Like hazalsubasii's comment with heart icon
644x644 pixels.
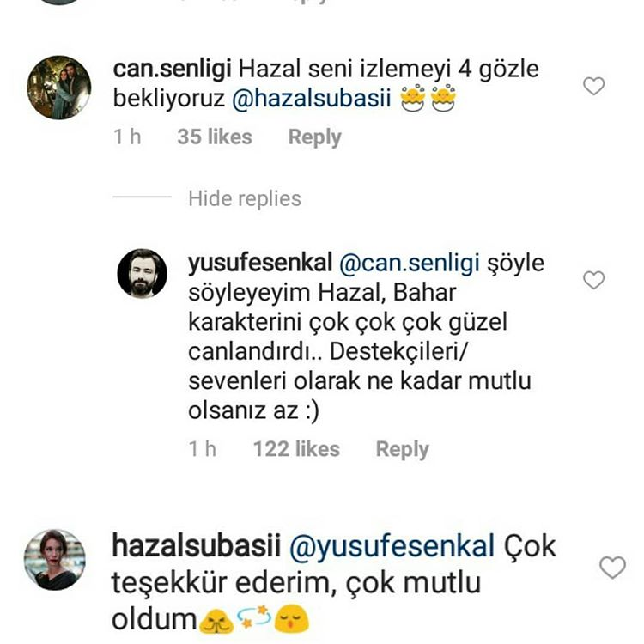(612, 568)
